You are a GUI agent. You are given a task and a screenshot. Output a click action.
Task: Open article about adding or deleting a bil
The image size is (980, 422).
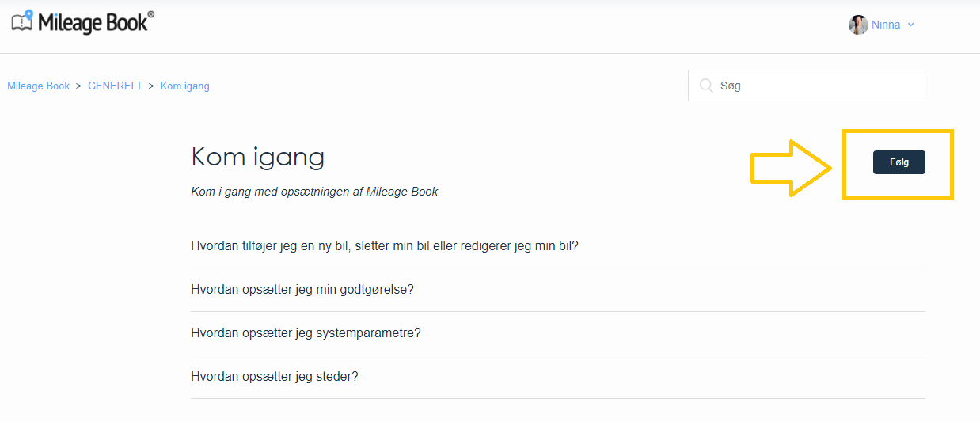tap(385, 245)
